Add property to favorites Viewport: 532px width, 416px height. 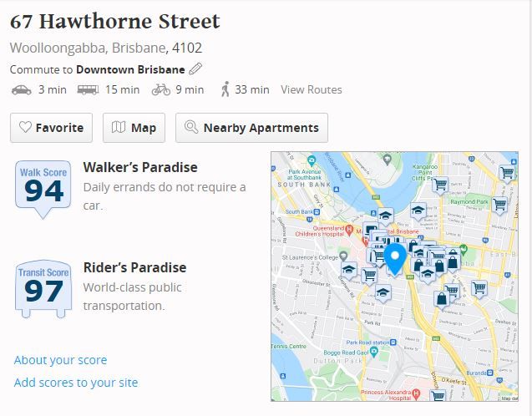coord(51,128)
